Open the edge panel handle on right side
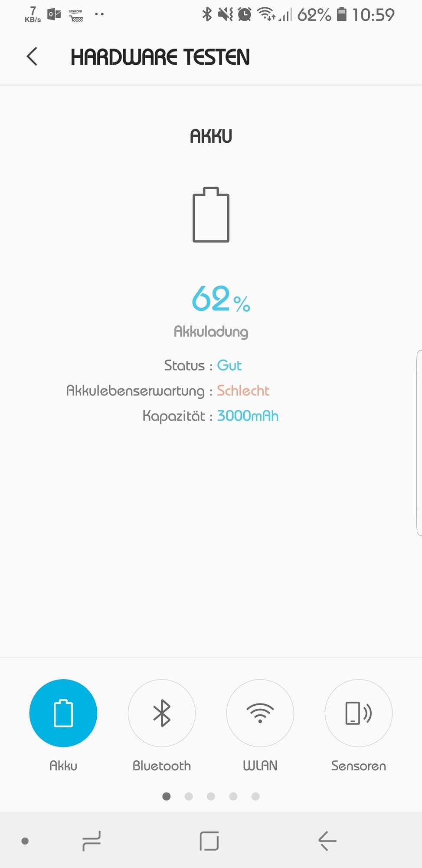Viewport: 422px width, 868px height. tap(419, 443)
